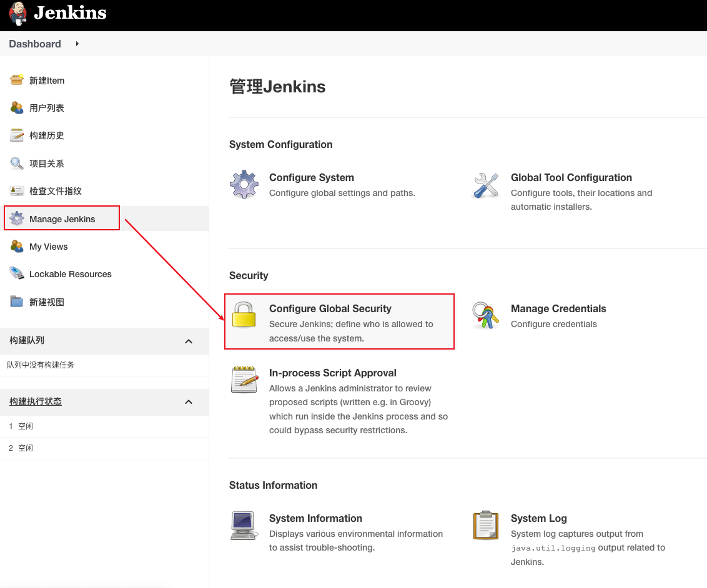Open the 新建Item sidebar link
Viewport: 707px width, 588px height.
(x=47, y=81)
